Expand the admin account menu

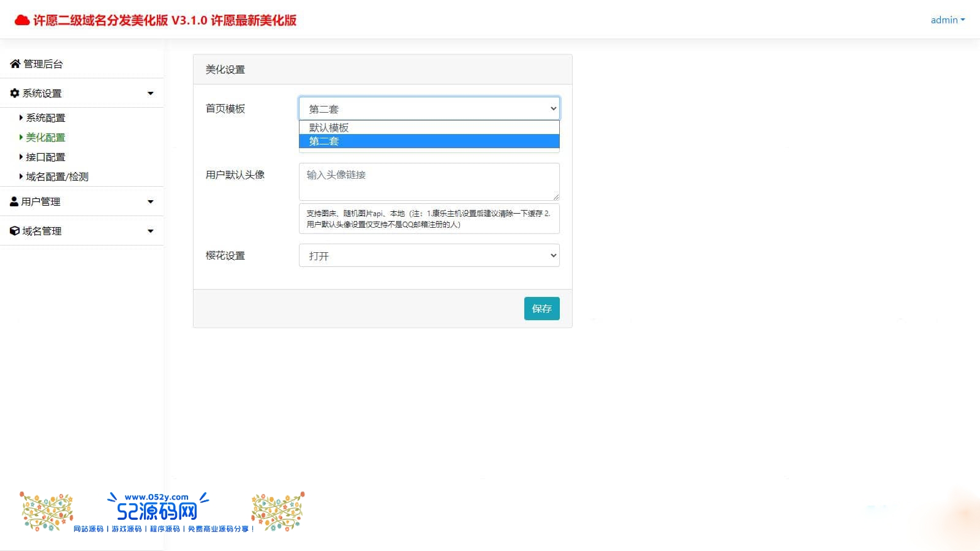[947, 20]
